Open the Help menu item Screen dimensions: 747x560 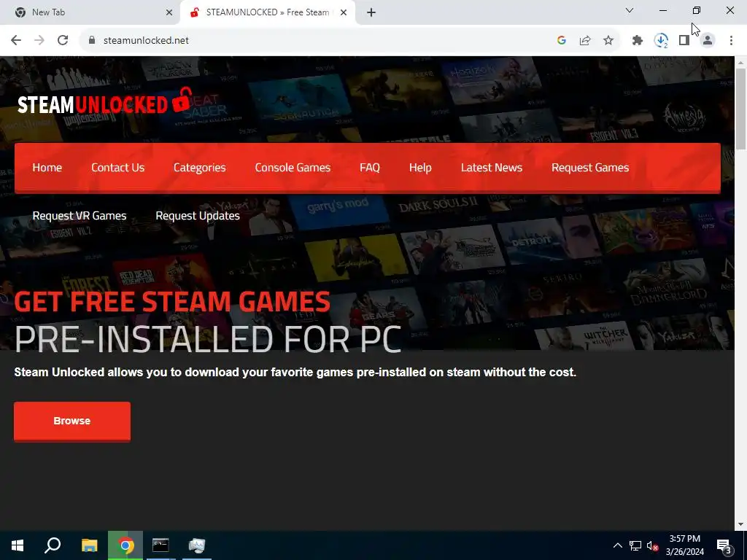pyautogui.click(x=420, y=168)
